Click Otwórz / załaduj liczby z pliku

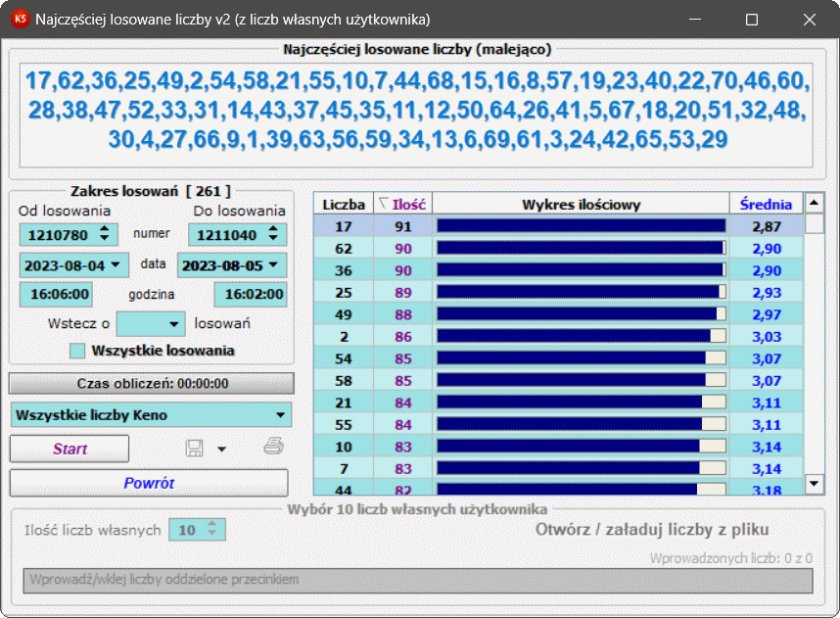click(652, 530)
